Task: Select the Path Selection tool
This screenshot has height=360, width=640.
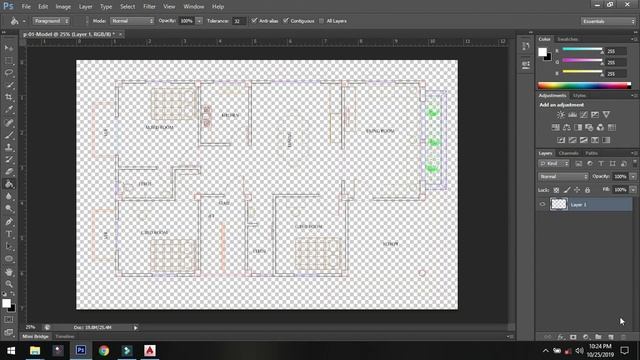Action: point(9,246)
